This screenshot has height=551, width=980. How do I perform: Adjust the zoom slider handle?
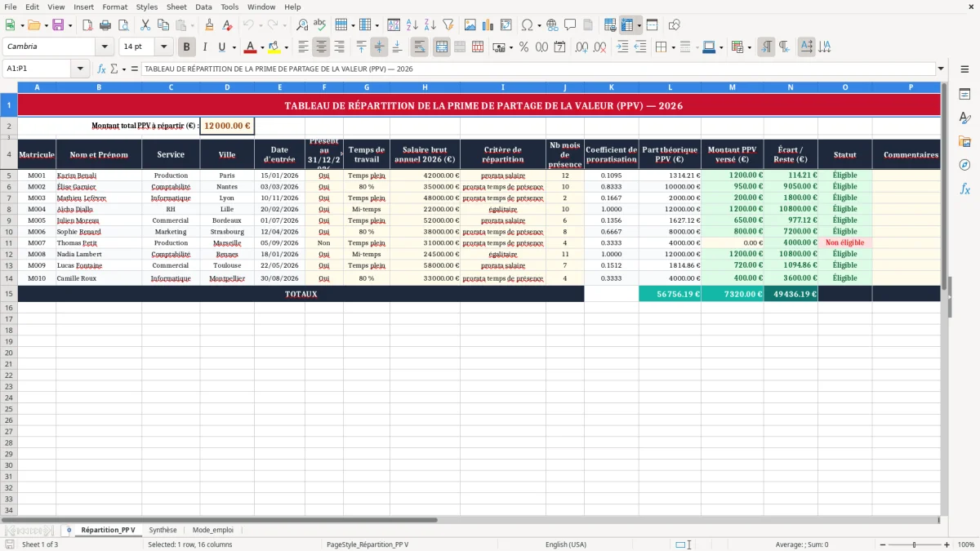[914, 544]
